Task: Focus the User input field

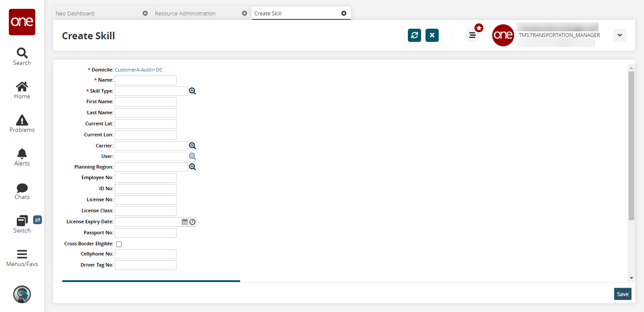Action: (151, 156)
